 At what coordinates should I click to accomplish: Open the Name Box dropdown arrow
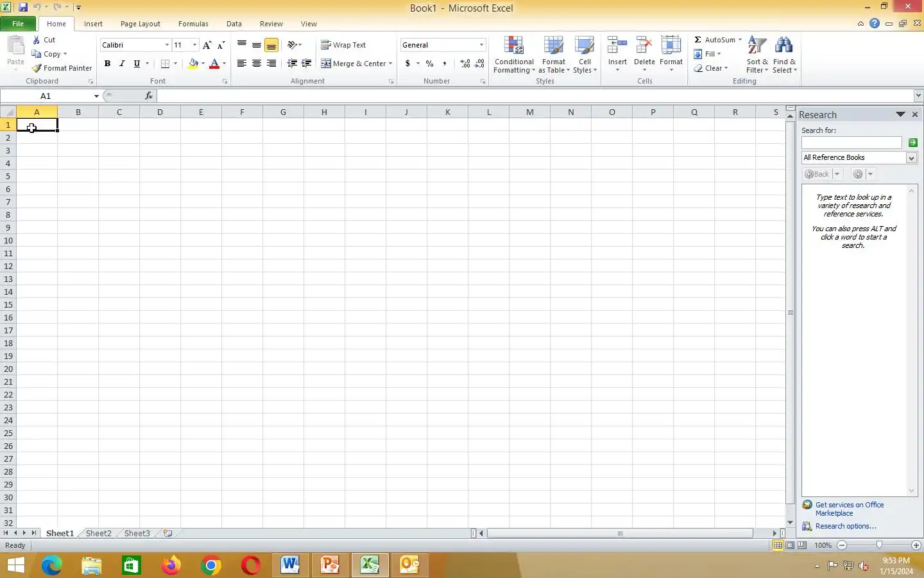(96, 96)
